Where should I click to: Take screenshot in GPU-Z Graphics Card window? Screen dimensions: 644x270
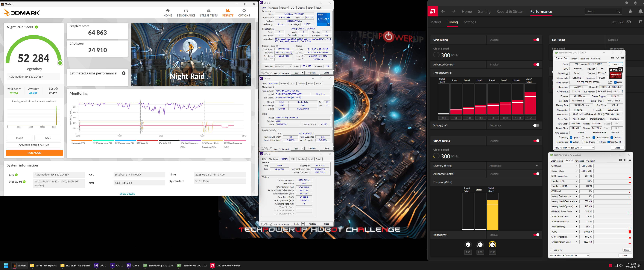click(x=613, y=58)
